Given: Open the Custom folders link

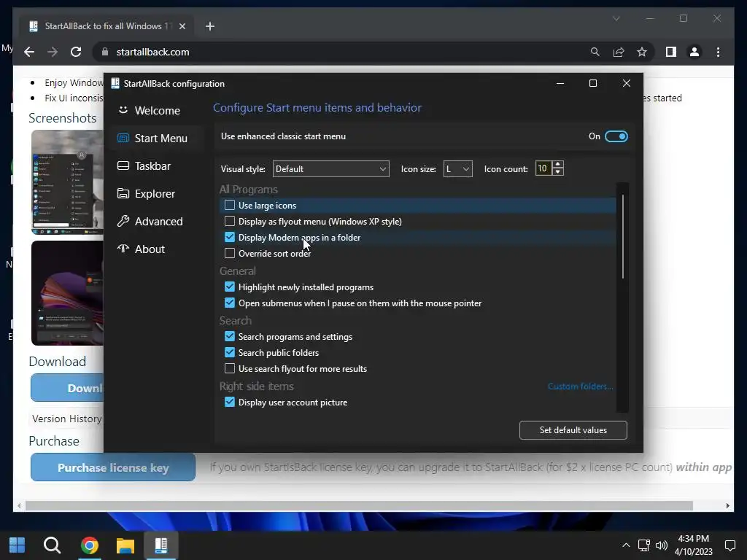Looking at the screenshot, I should pos(580,386).
